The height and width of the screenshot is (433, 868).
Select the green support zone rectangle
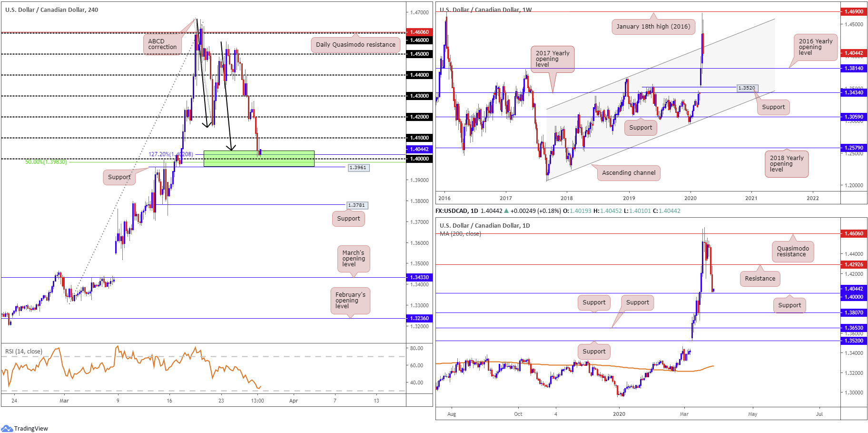coord(259,159)
